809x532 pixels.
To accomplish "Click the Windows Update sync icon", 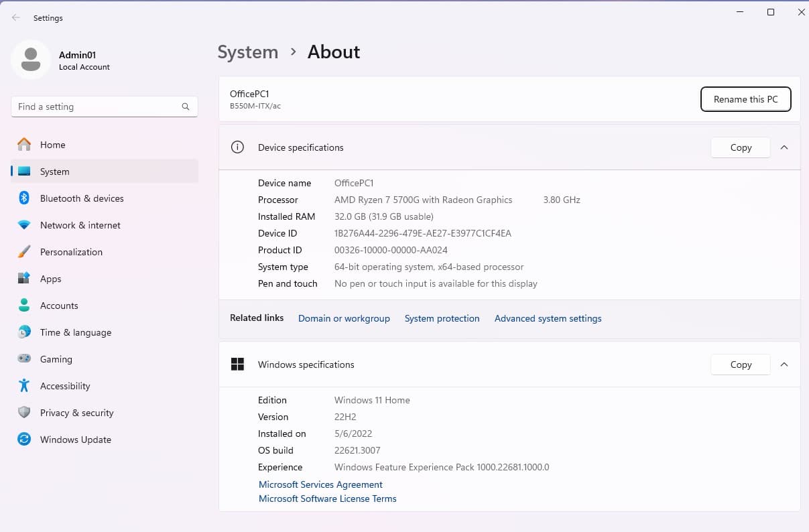I will pos(24,440).
